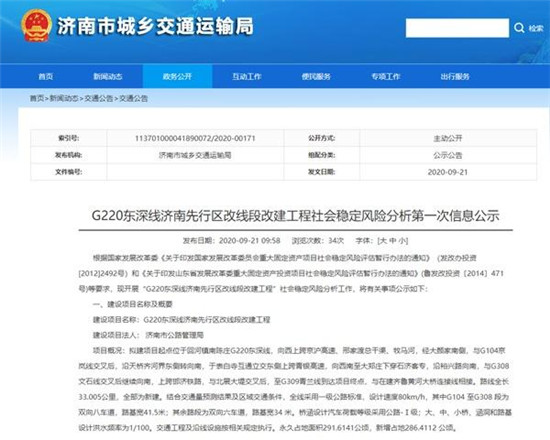The width and height of the screenshot is (550, 440).
Task: Click the first 交通公告 breadcrumb link
Action: [x=99, y=99]
